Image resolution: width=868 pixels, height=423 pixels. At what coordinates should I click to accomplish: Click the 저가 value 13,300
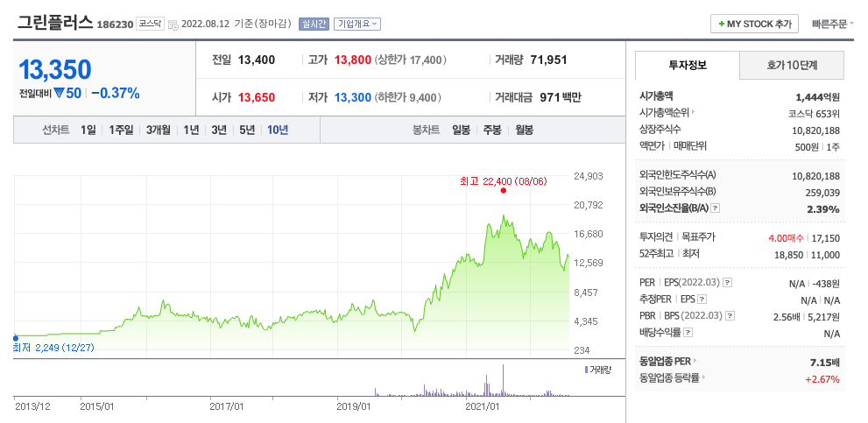[x=353, y=98]
